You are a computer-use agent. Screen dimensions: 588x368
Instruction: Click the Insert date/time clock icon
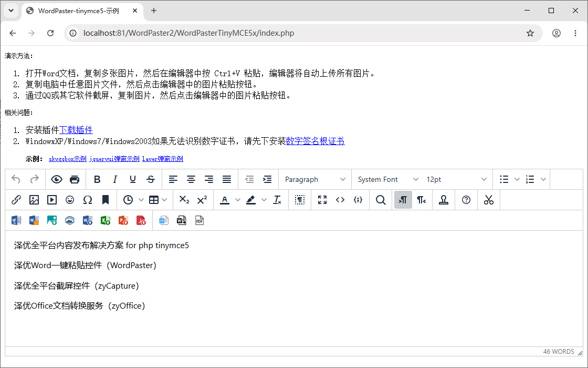(x=128, y=200)
